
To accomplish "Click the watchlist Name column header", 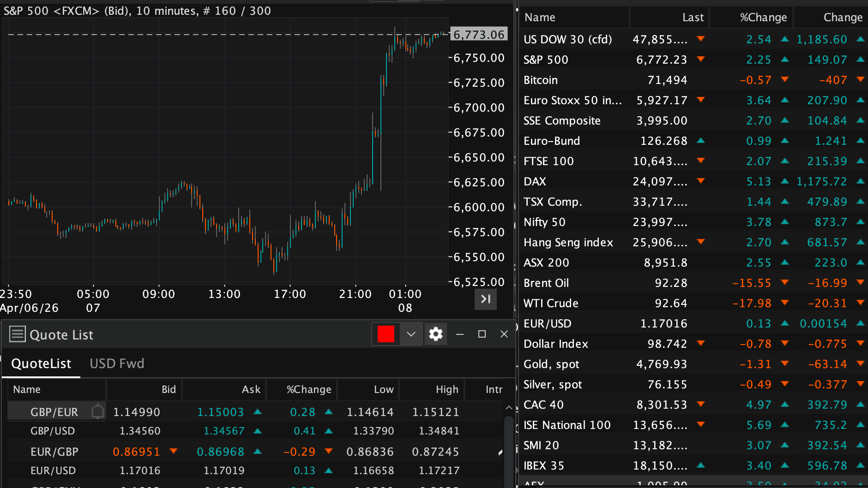I will click(574, 18).
